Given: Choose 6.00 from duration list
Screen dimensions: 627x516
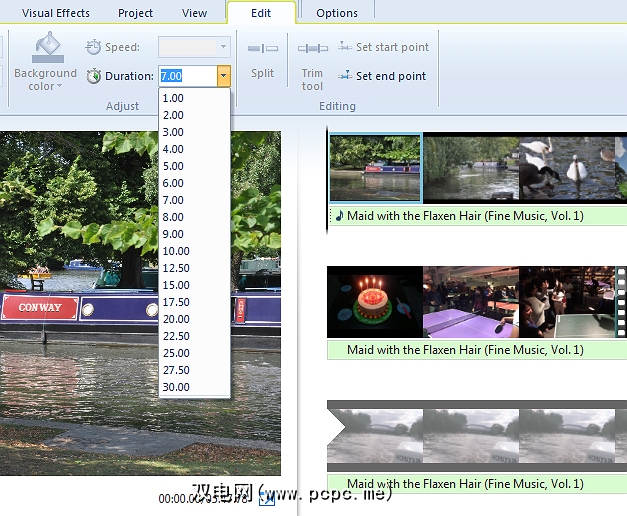Looking at the screenshot, I should 194,183.
